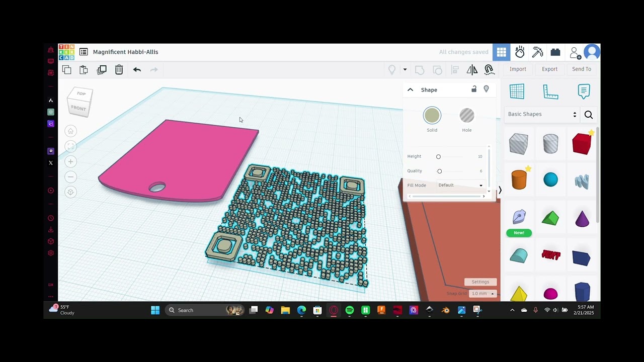Click the Copy tool in toolbar
644x362 pixels.
tap(67, 70)
